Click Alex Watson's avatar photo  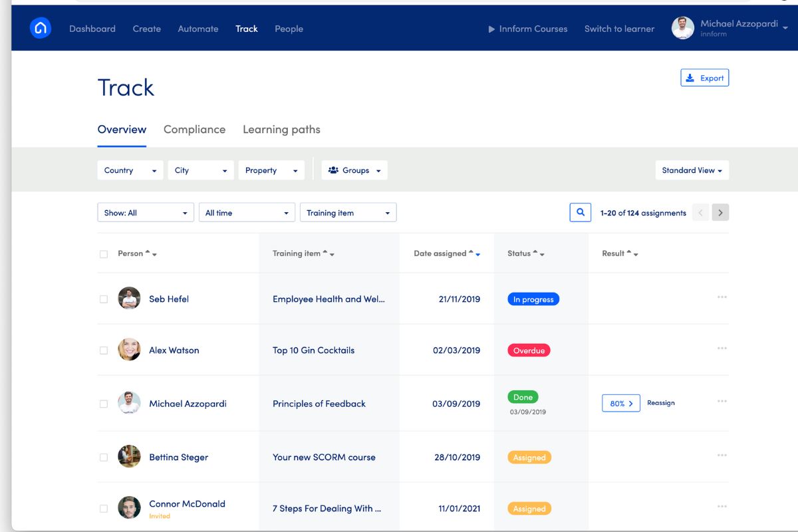point(129,350)
